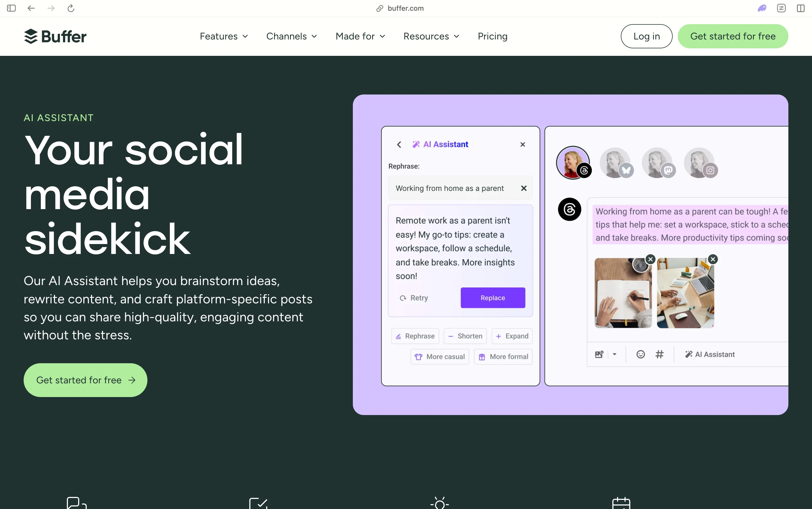Image resolution: width=812 pixels, height=509 pixels.
Task: Click the link icon beside buffer.com
Action: pos(380,8)
